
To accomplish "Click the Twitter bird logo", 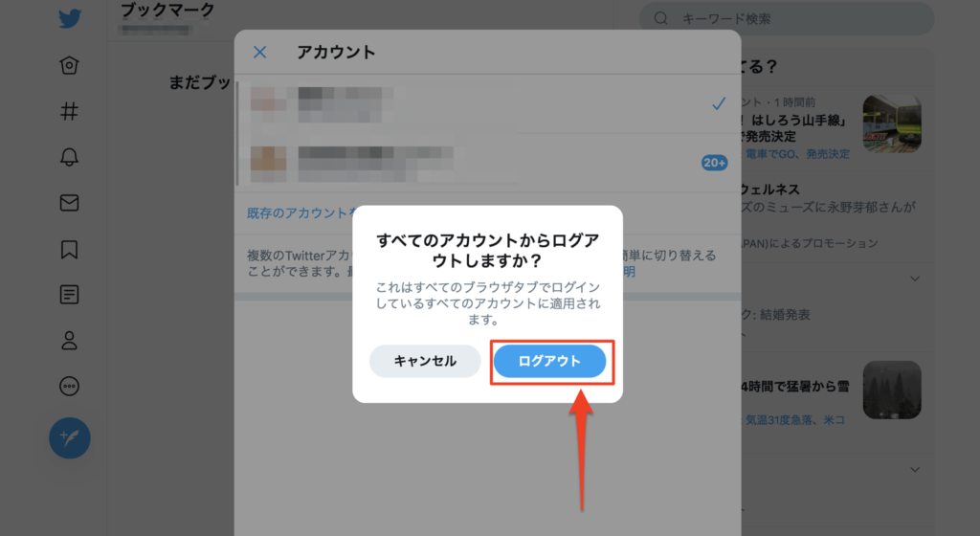I will pos(69,18).
